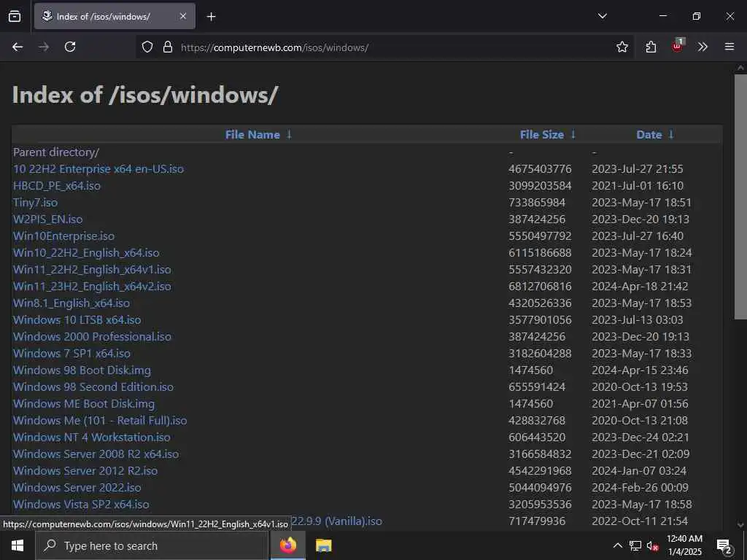The image size is (747, 560).
Task: Download Win11_22H2_English_x64v1.iso
Action: click(92, 270)
